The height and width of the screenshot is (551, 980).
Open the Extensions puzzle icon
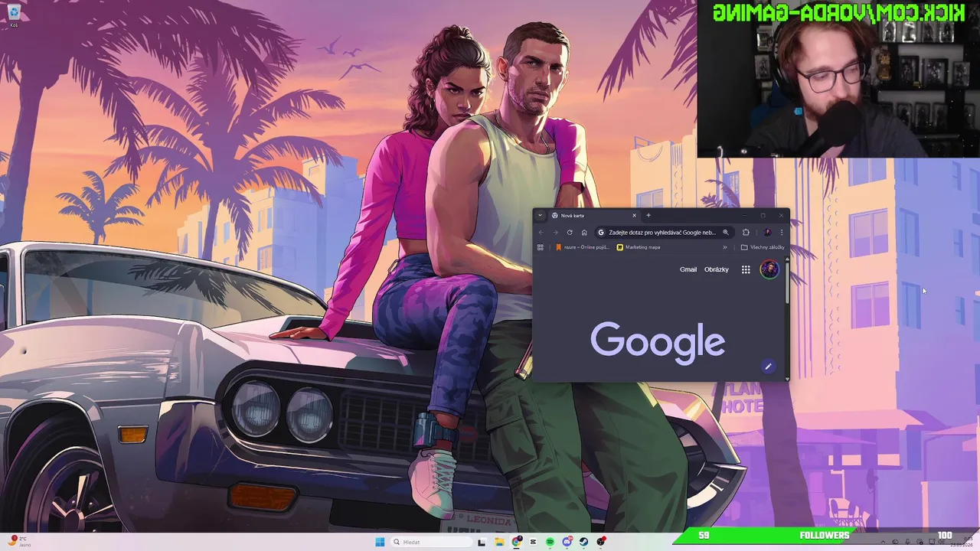click(746, 232)
